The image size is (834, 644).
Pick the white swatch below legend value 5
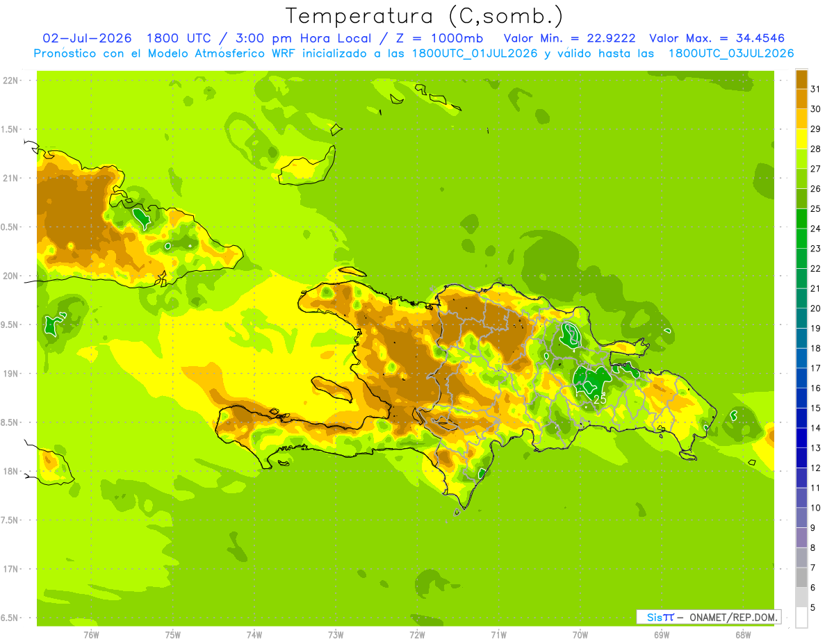(801, 617)
